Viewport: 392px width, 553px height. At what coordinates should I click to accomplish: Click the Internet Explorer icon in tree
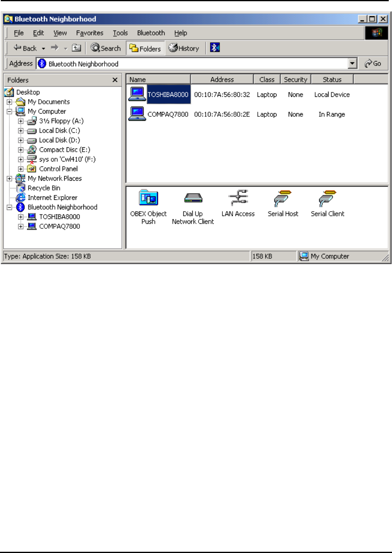21,197
